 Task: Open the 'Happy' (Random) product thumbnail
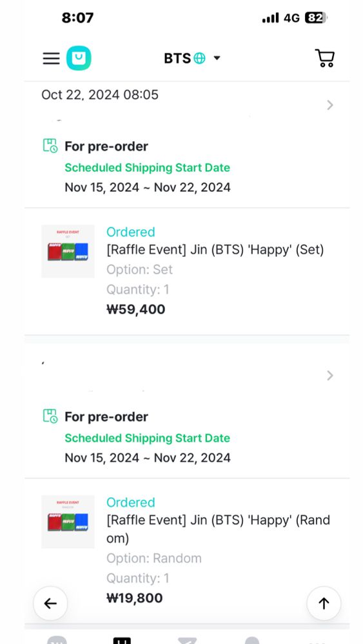(x=68, y=522)
